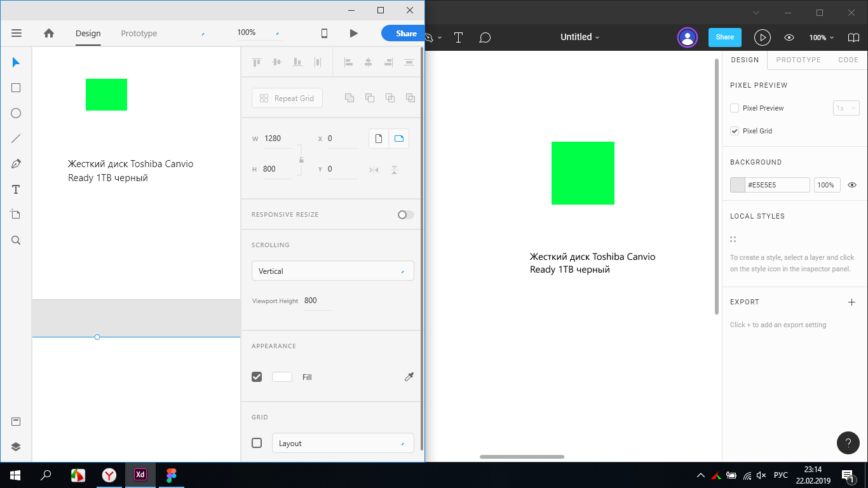Viewport: 868px width, 488px height.
Task: Click the Viewport Height field showing 800
Action: click(x=318, y=301)
